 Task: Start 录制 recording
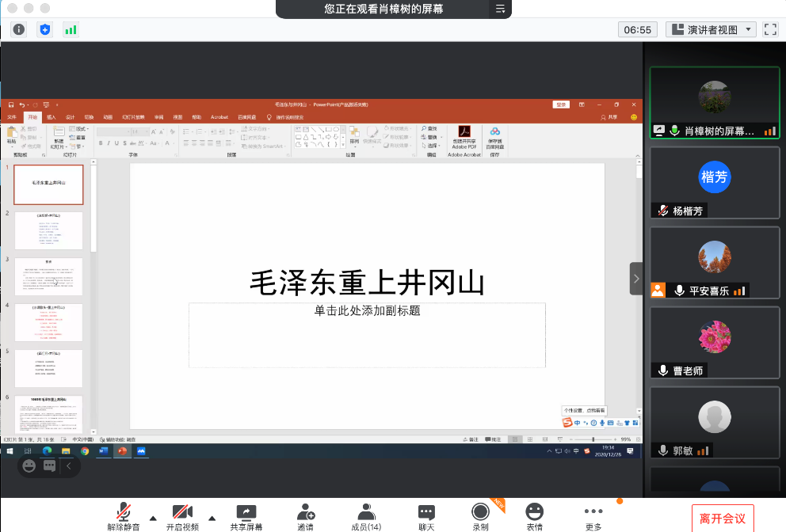click(x=480, y=516)
